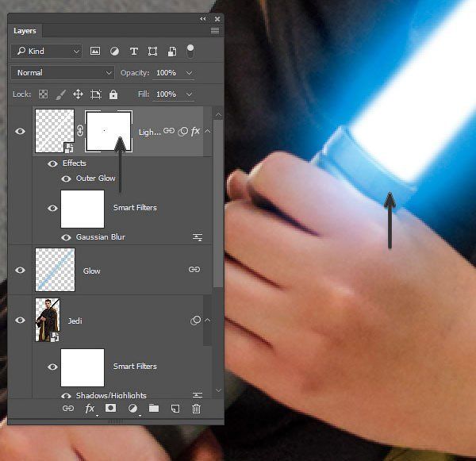This screenshot has width=476, height=461.
Task: Click fx icon on Lightsaber layer
Action: click(x=195, y=131)
